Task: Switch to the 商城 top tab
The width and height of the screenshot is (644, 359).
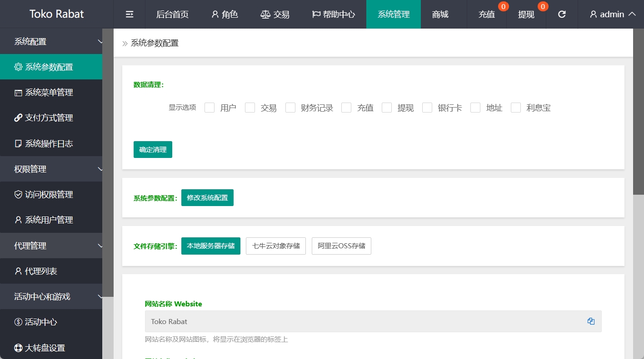Action: point(440,15)
